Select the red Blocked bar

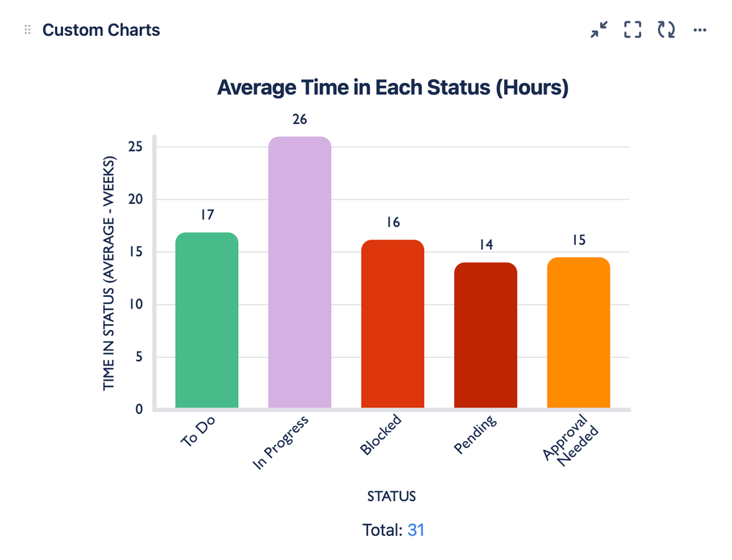(391, 323)
